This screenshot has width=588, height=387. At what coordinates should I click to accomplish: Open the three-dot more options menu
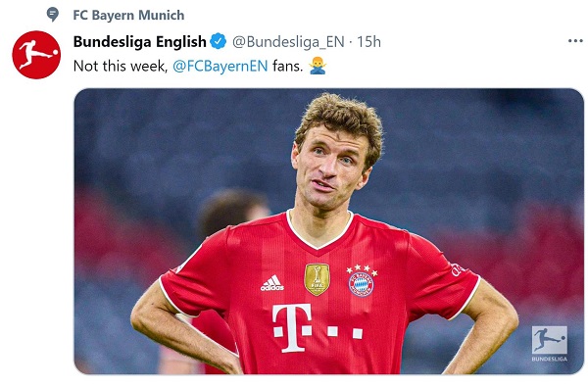click(x=575, y=41)
